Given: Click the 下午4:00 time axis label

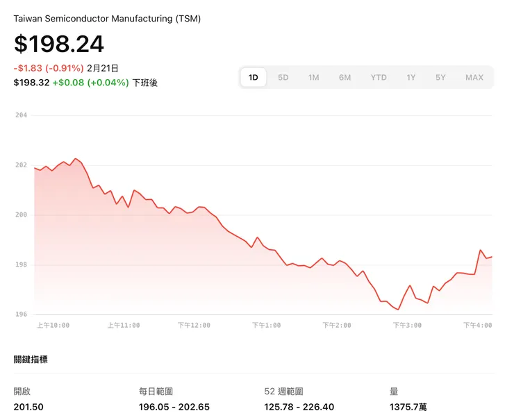Looking at the screenshot, I should click(x=477, y=325).
